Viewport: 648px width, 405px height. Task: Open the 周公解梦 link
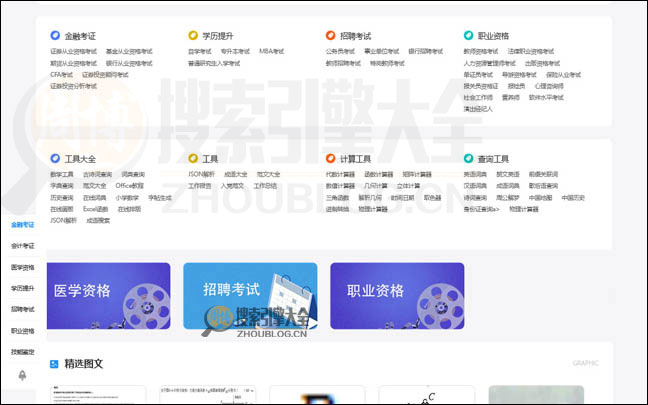point(508,198)
